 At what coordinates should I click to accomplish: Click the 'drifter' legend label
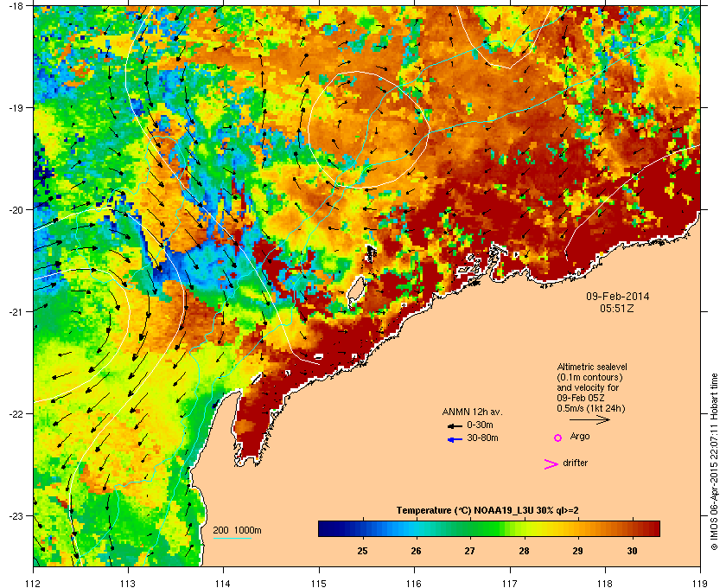576,463
